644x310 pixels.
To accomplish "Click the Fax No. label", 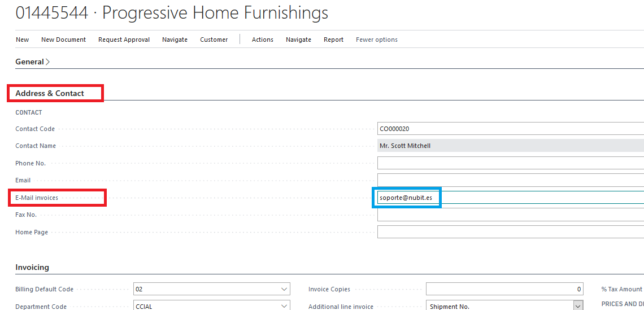I will (26, 215).
